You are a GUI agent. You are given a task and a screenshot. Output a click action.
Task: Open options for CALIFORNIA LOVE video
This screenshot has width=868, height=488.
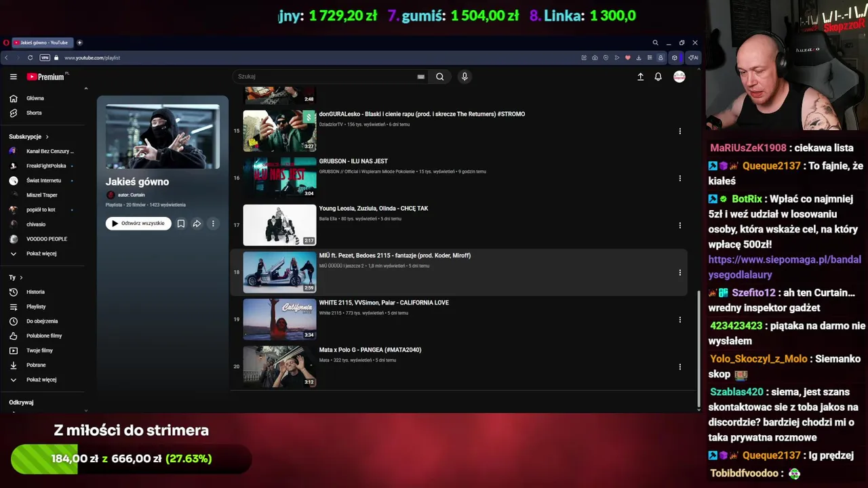click(679, 319)
